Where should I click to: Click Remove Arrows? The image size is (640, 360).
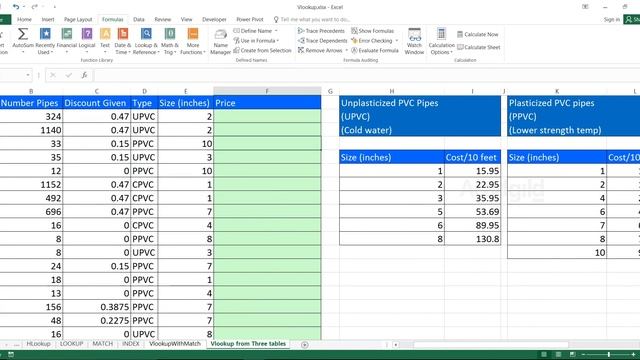320,50
